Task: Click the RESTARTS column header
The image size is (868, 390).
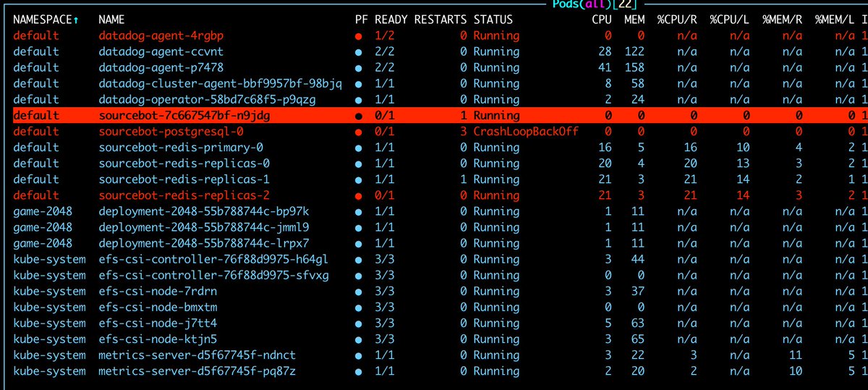Action: pos(441,20)
